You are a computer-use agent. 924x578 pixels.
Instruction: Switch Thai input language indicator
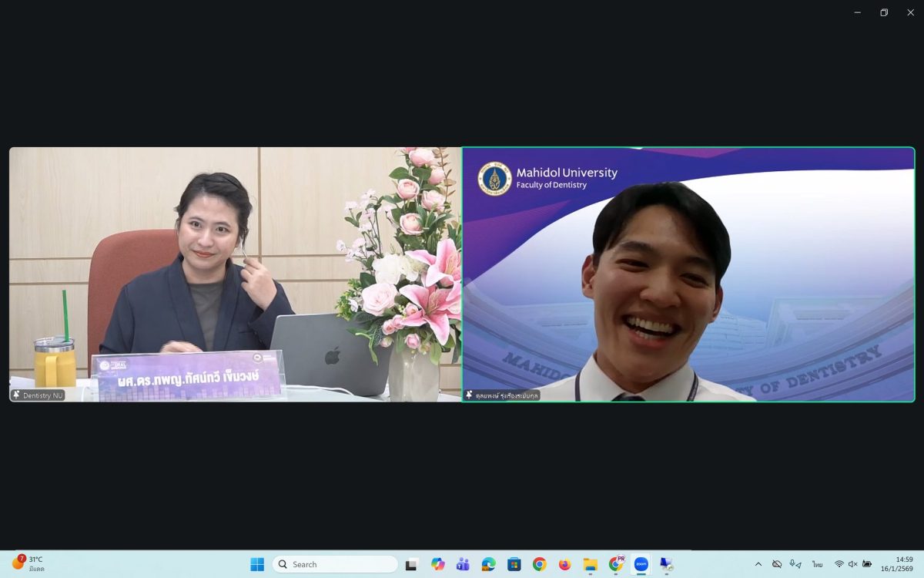(x=817, y=564)
